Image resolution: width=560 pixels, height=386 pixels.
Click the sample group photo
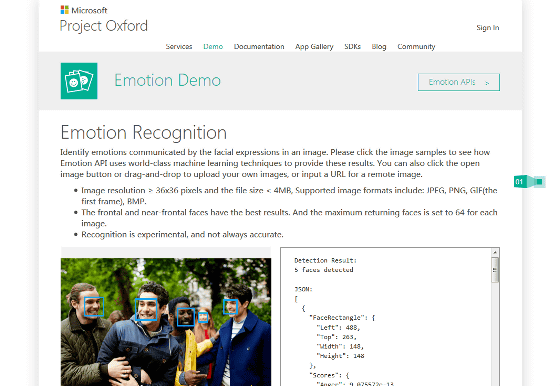[166, 322]
